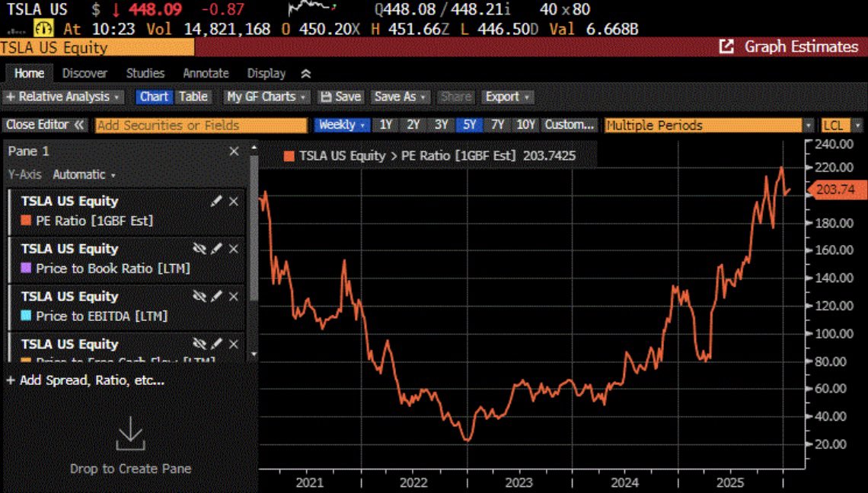868x493 pixels.
Task: Switch to Table view
Action: coord(193,97)
